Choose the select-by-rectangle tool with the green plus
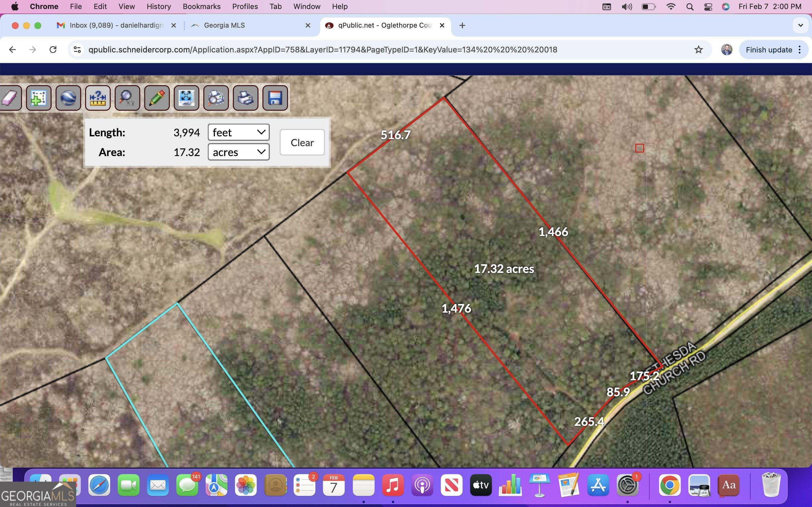The width and height of the screenshot is (812, 507). coord(39,98)
